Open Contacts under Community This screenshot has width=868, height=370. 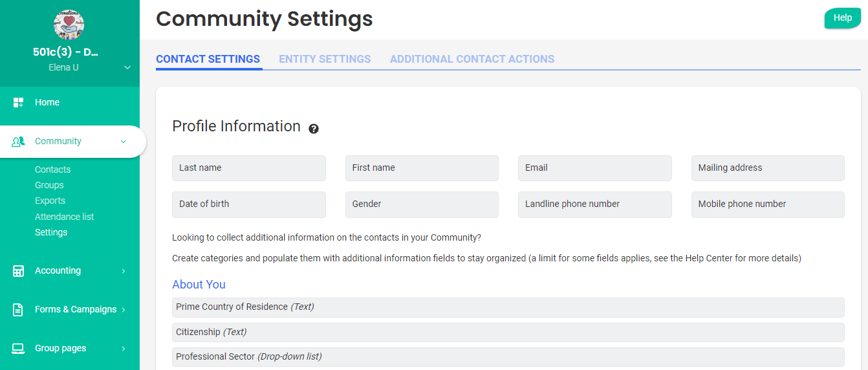(53, 169)
